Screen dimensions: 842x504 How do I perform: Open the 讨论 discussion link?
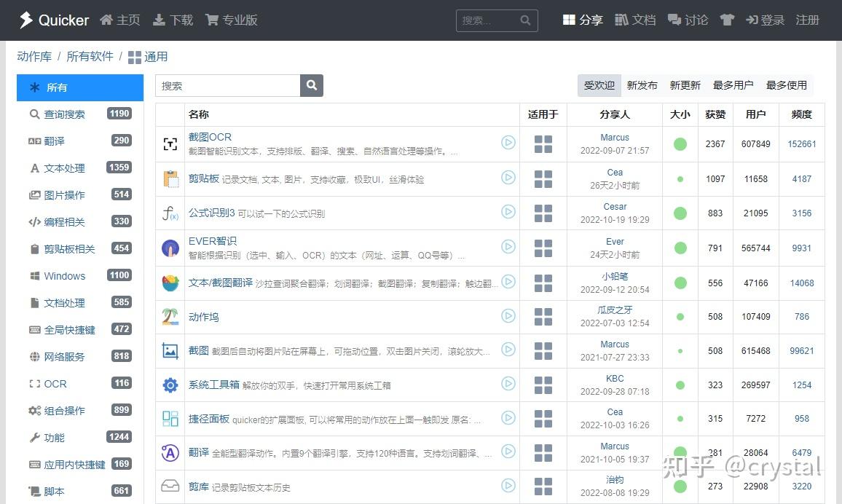[688, 20]
